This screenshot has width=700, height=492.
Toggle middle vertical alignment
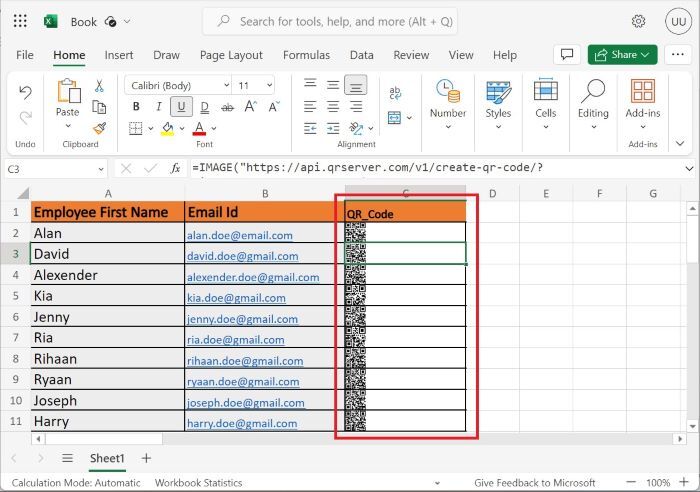pyautogui.click(x=333, y=85)
